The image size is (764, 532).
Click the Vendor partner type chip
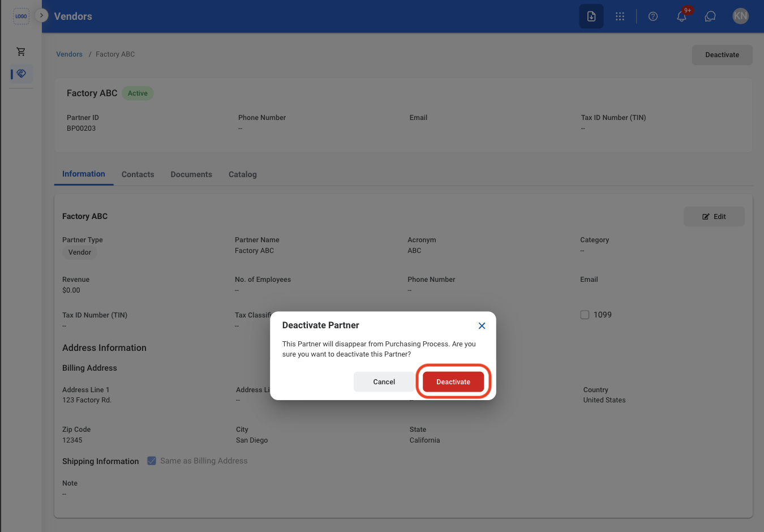coord(80,252)
